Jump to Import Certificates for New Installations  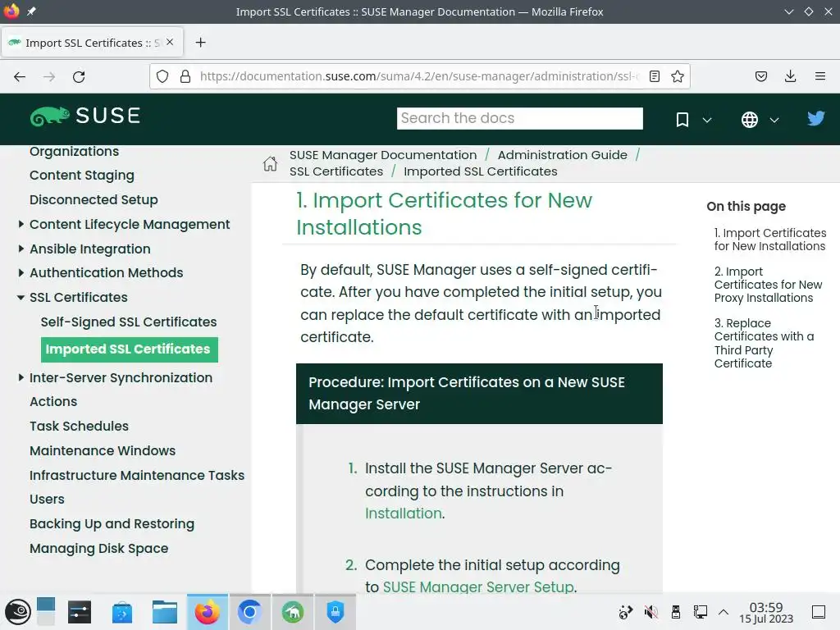pos(769,240)
